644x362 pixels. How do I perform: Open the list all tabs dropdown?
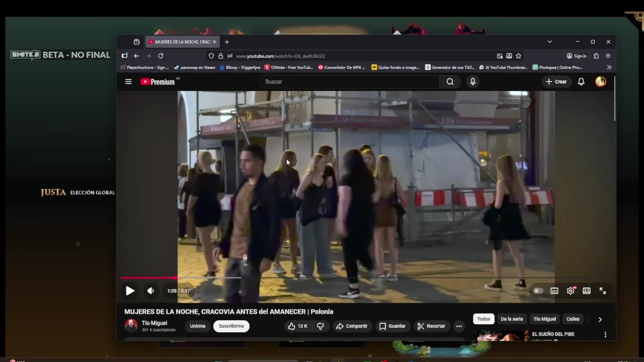549,42
